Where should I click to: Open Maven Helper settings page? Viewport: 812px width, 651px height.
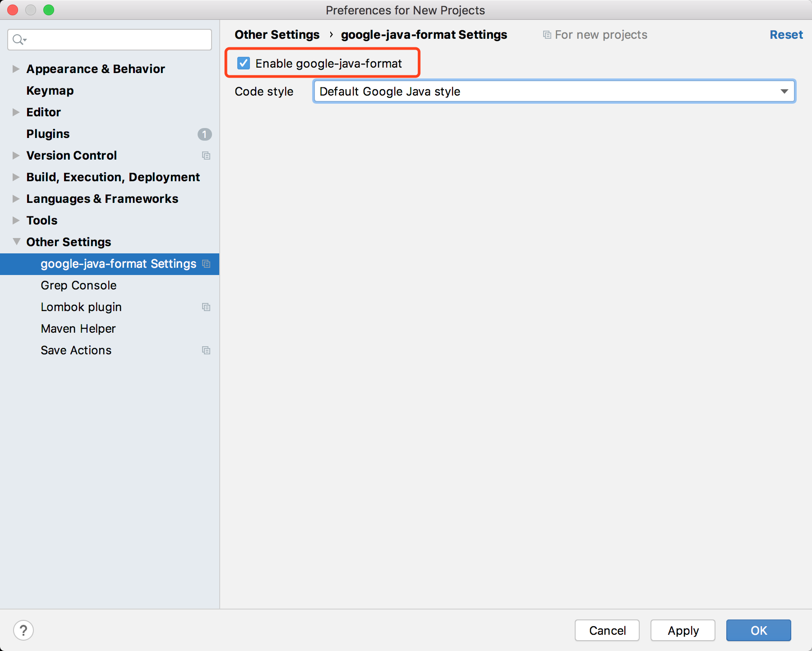coord(78,329)
